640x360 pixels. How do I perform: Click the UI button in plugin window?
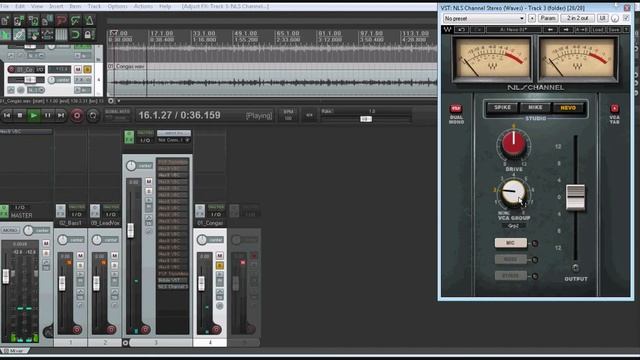602,18
